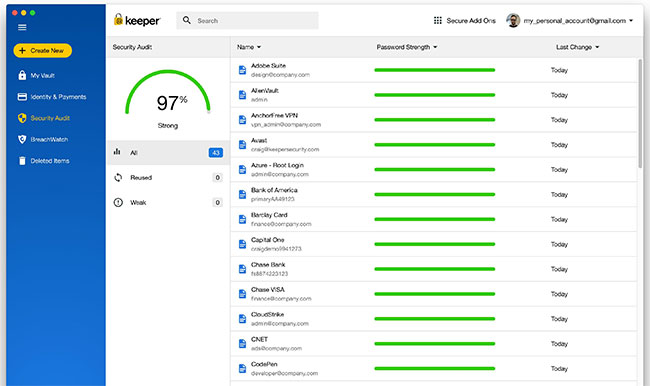View Deleted Items
The height and width of the screenshot is (386, 650).
44,161
